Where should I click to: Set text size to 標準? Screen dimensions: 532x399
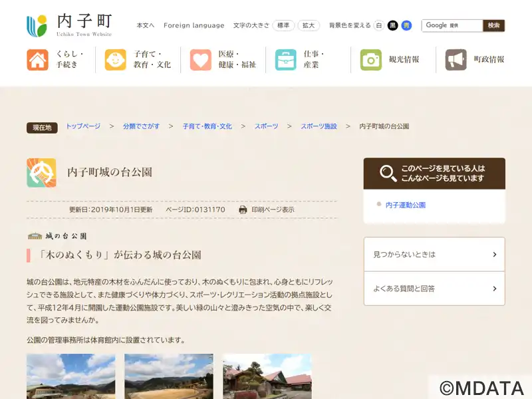pyautogui.click(x=283, y=25)
